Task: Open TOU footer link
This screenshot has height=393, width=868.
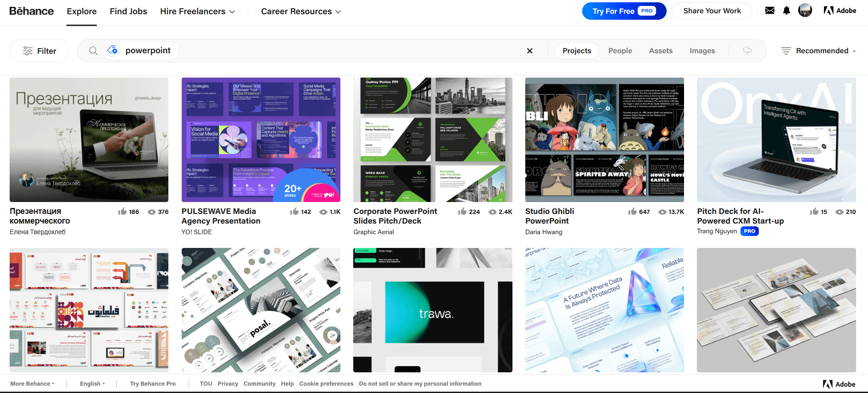Action: tap(206, 384)
